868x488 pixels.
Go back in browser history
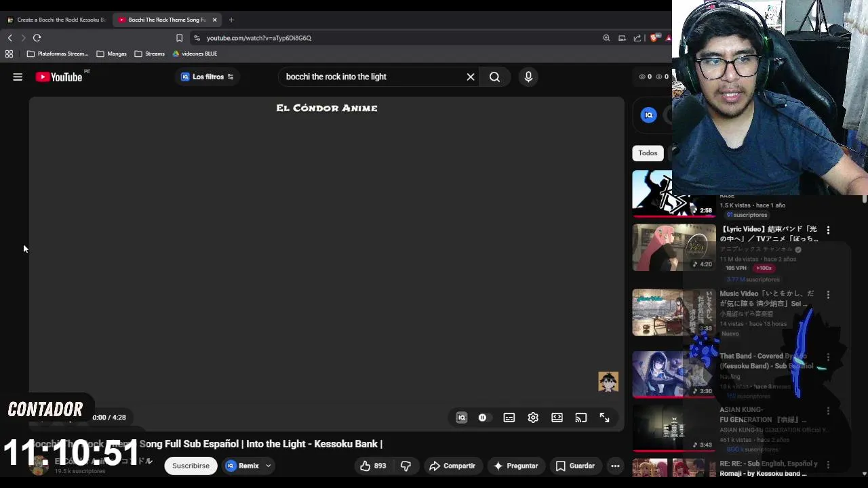coord(9,38)
